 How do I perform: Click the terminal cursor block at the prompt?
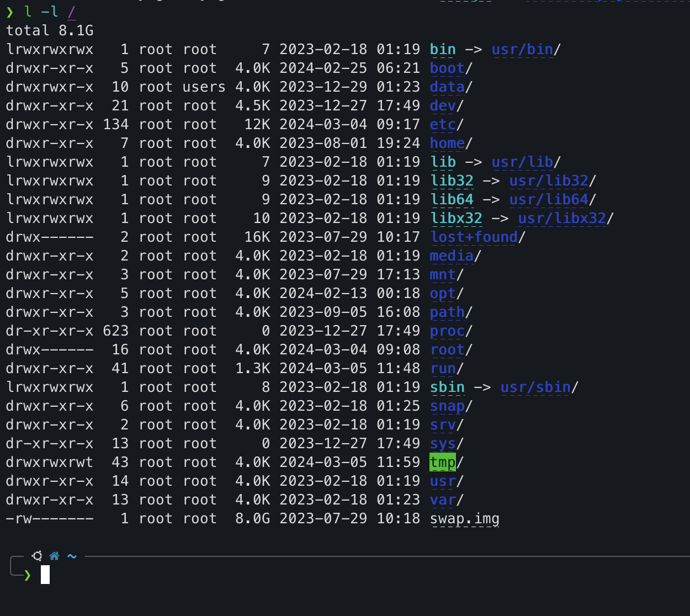(45, 575)
